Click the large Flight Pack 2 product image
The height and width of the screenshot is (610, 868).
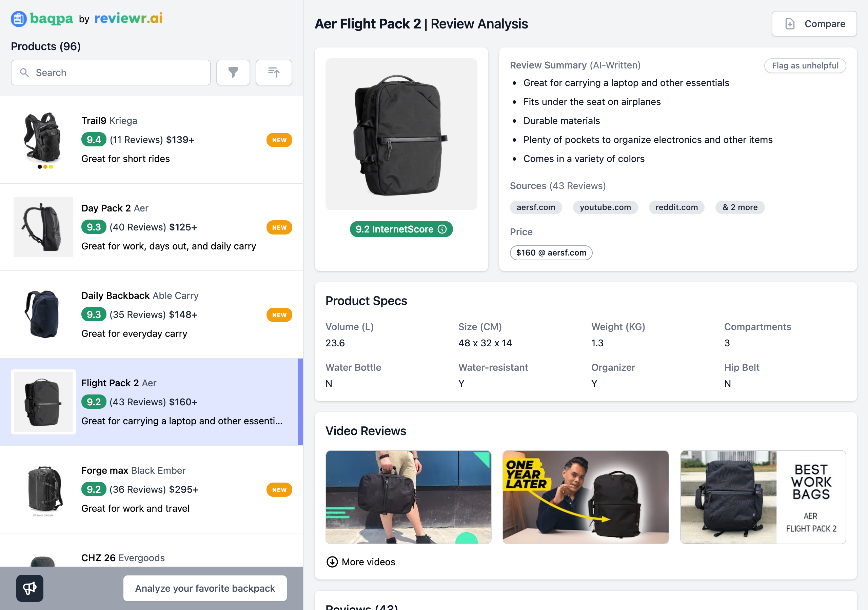(401, 134)
